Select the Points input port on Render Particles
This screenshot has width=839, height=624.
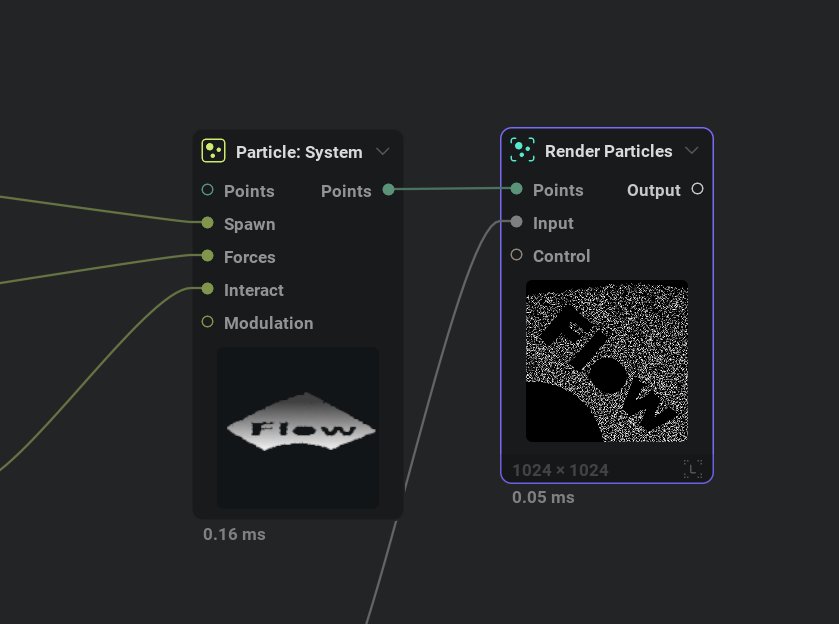click(516, 188)
